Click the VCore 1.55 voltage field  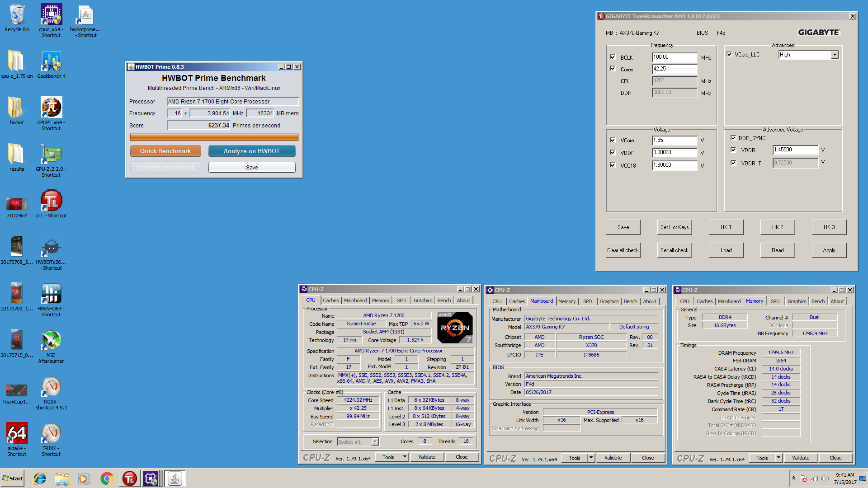[675, 140]
